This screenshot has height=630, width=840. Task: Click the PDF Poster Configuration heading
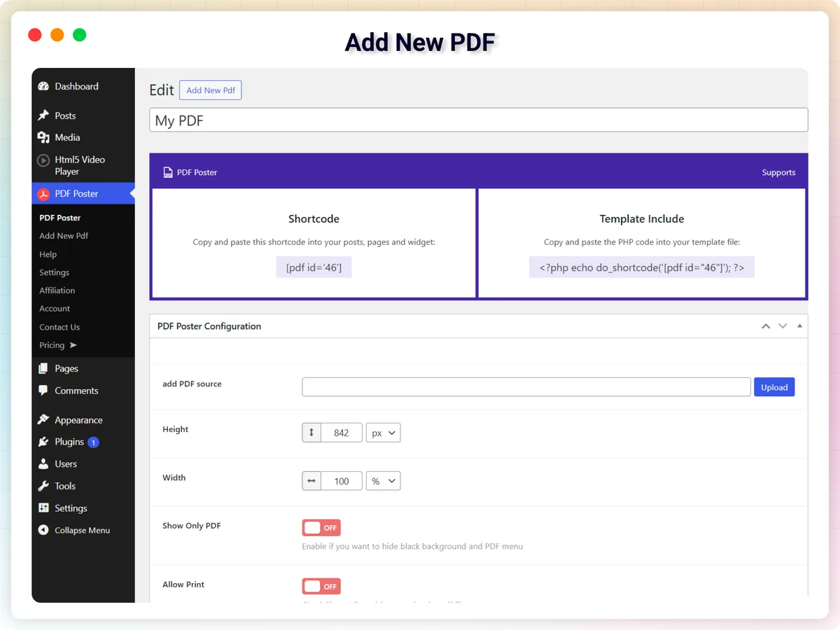pos(209,326)
